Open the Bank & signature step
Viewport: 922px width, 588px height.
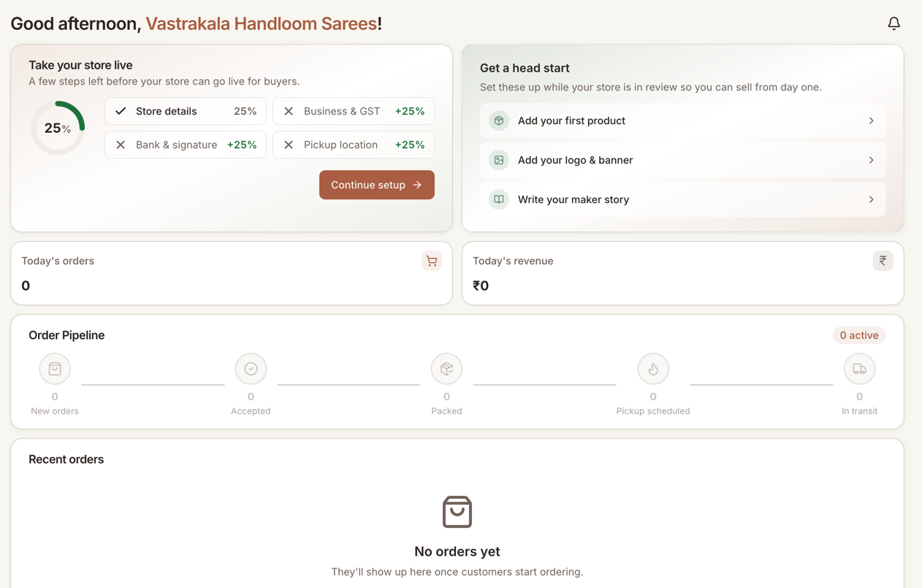pos(186,145)
